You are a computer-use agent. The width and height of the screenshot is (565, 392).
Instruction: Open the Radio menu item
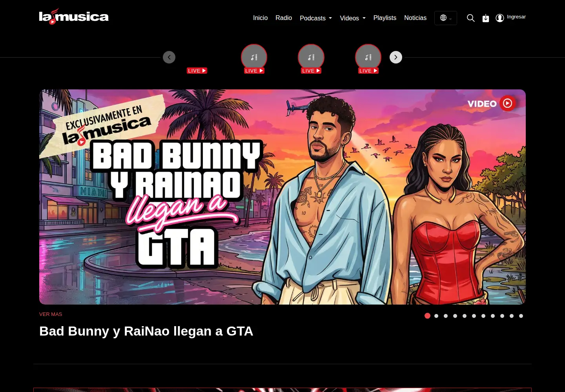(284, 18)
